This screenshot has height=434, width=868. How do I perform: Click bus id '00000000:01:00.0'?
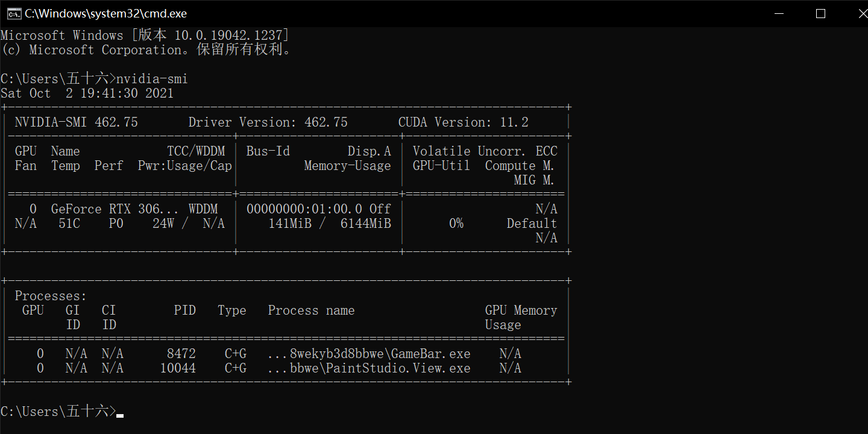pos(304,209)
